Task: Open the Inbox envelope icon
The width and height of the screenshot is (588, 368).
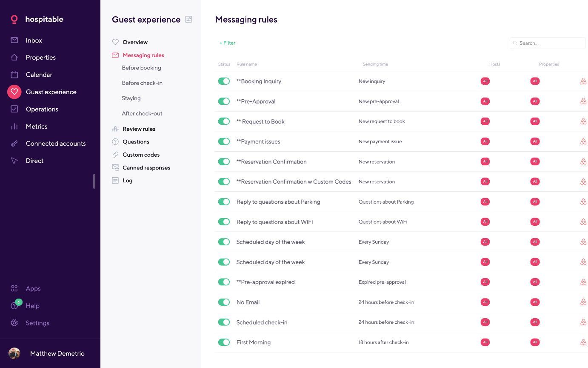Action: pos(14,40)
